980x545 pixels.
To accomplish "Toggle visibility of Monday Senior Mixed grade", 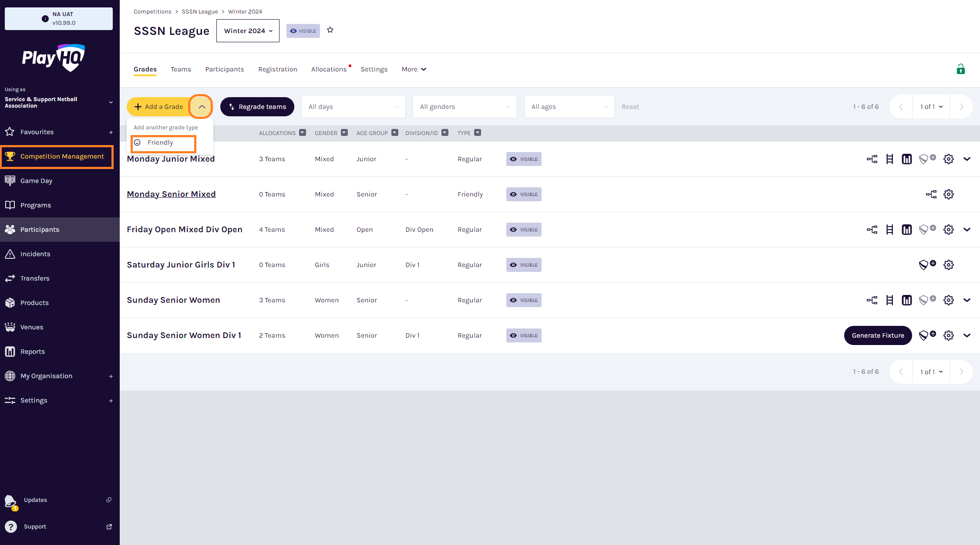I will tap(524, 194).
